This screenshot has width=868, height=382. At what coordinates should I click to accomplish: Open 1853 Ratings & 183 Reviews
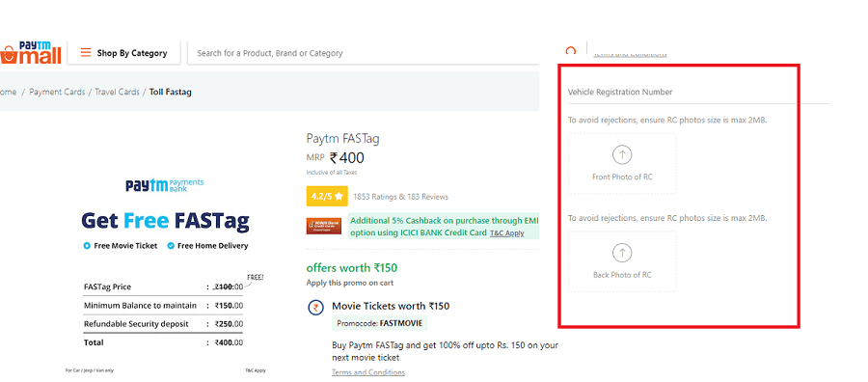point(401,197)
